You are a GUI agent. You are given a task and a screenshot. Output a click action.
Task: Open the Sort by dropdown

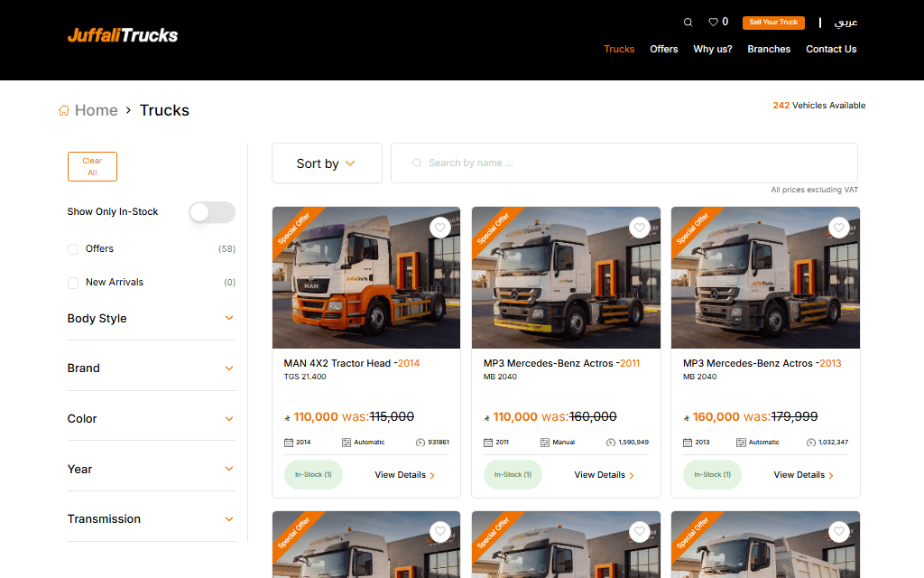(327, 163)
